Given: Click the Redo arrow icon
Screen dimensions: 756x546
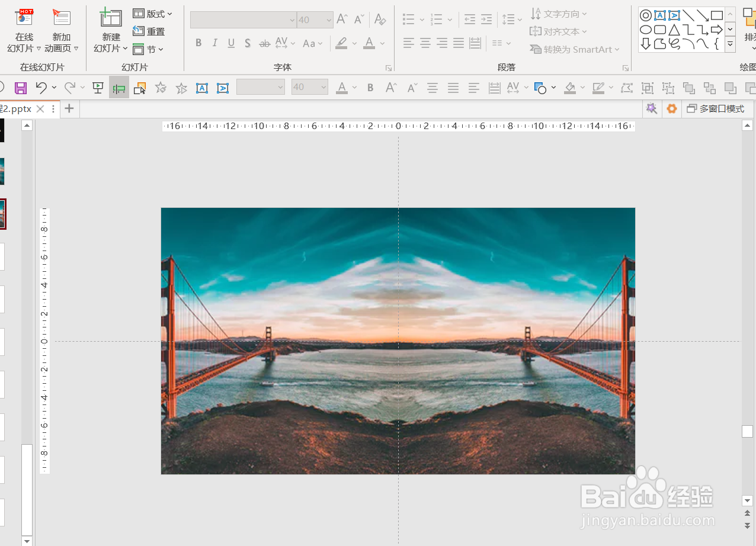Looking at the screenshot, I should click(70, 88).
